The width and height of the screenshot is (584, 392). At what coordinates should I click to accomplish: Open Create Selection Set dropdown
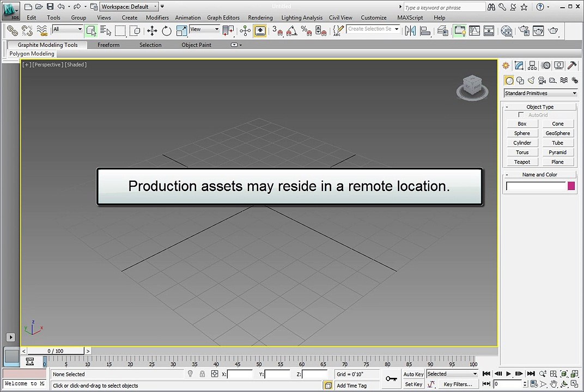click(x=373, y=29)
